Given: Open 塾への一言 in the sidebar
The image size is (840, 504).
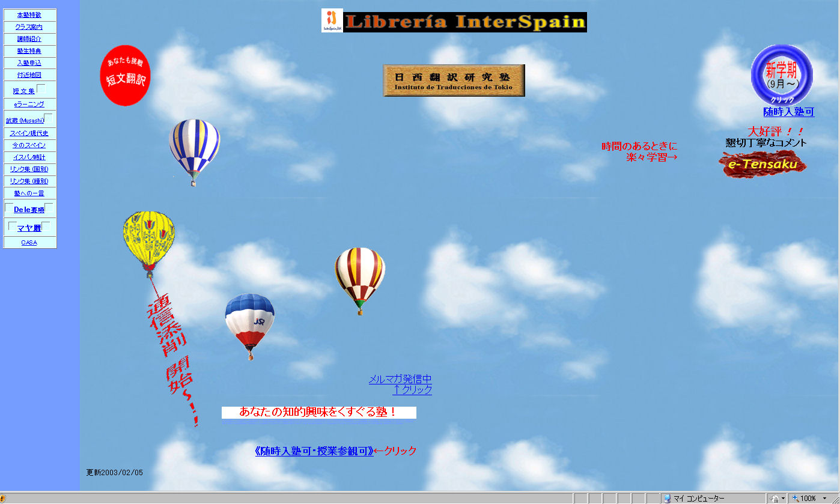Looking at the screenshot, I should 29,193.
